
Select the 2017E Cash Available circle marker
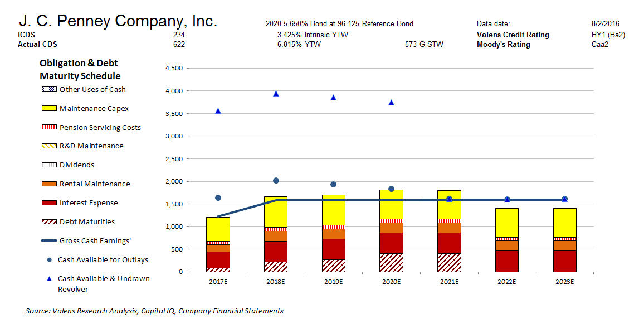[x=218, y=197]
